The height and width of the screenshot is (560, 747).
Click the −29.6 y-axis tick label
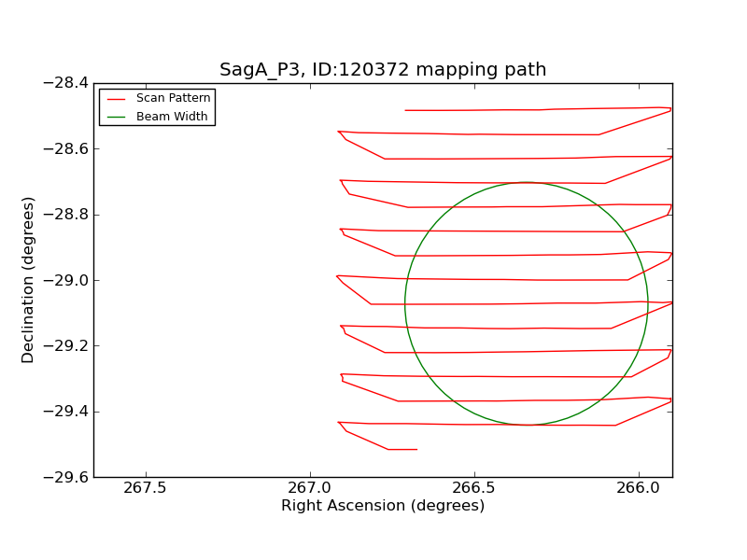coord(65,477)
